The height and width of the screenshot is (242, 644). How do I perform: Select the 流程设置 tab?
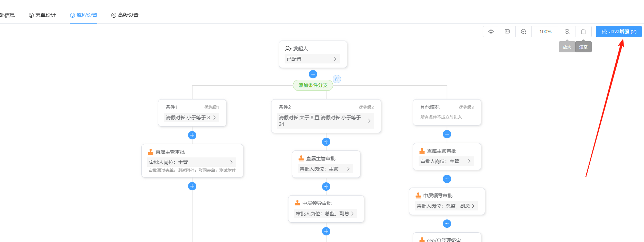point(83,15)
